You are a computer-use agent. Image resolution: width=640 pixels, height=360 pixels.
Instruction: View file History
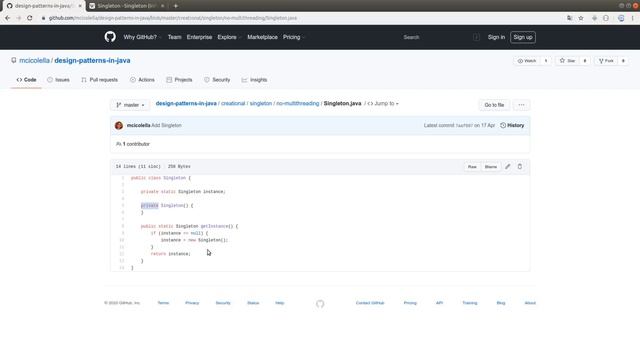[512, 125]
